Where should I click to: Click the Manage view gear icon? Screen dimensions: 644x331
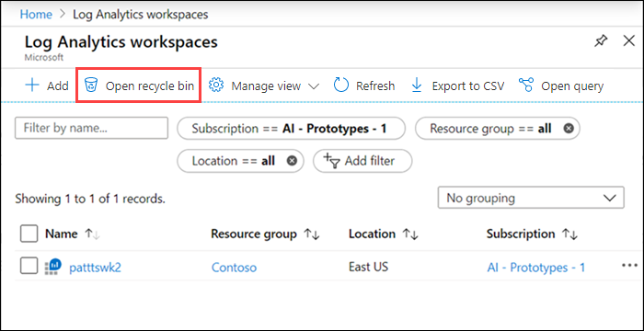(215, 86)
